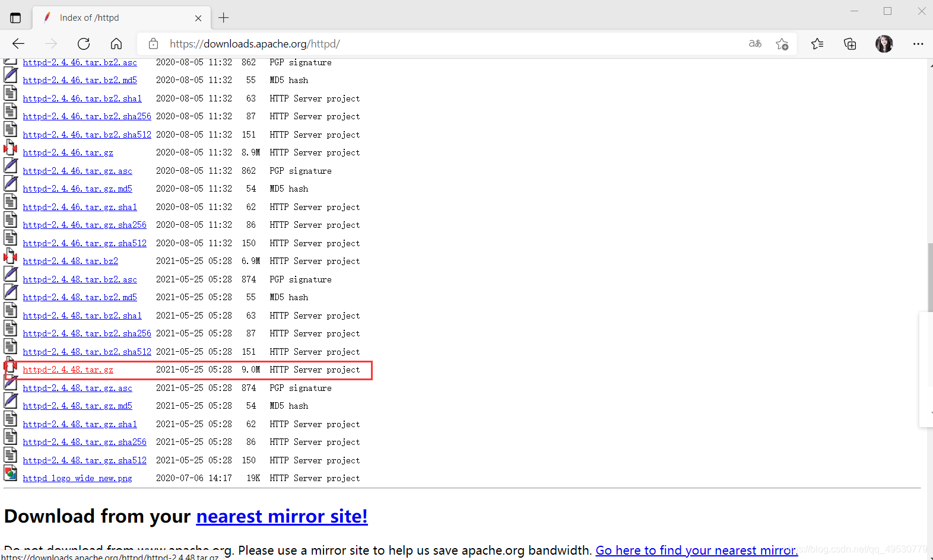View site info lock icon
The width and height of the screenshot is (933, 560).
[153, 44]
